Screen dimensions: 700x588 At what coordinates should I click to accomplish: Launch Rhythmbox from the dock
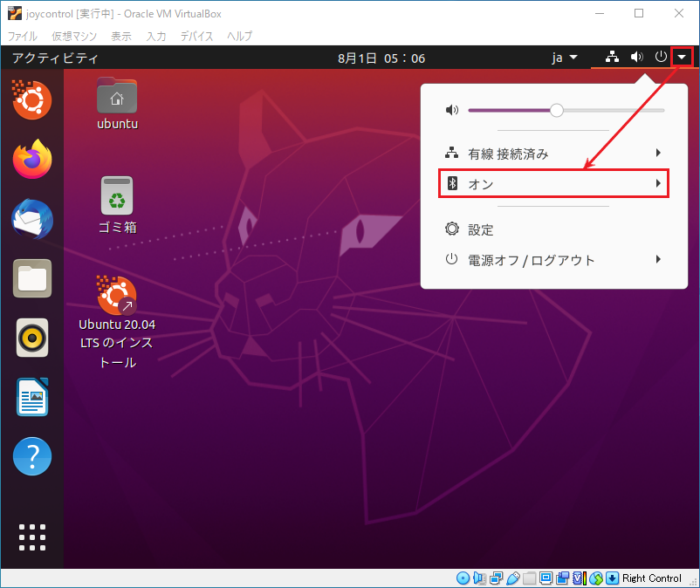point(32,338)
